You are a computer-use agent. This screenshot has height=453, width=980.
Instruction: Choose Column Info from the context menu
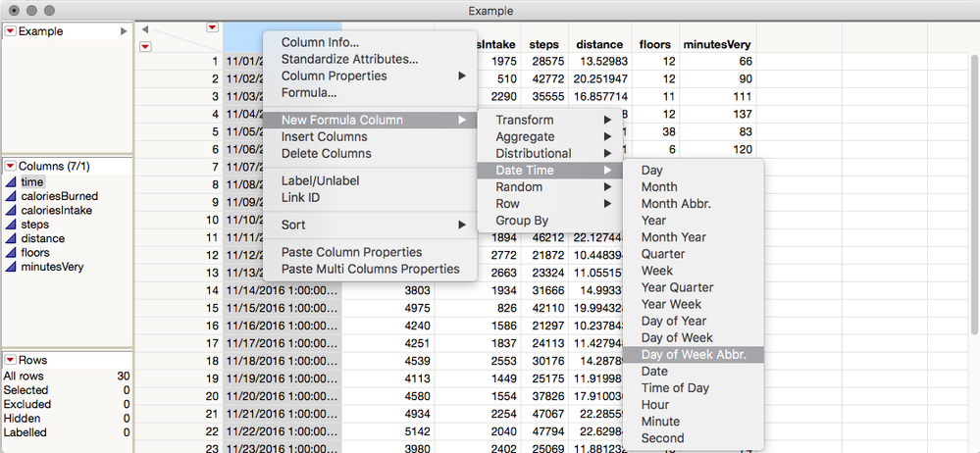point(370,42)
